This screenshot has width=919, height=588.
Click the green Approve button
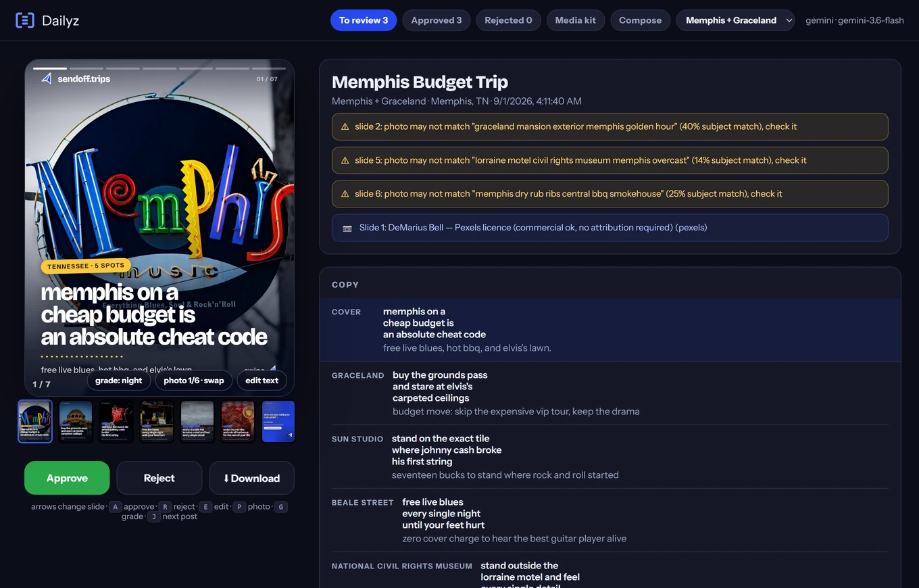point(67,478)
